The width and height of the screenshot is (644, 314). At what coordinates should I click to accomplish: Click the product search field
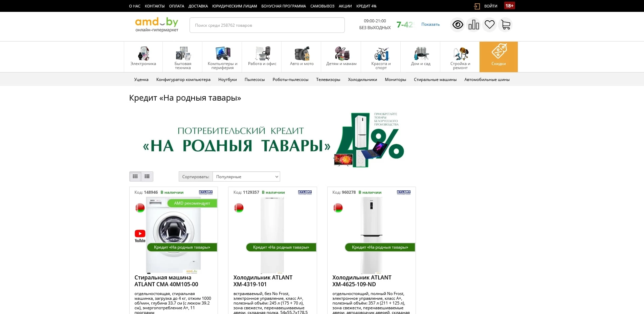[267, 25]
